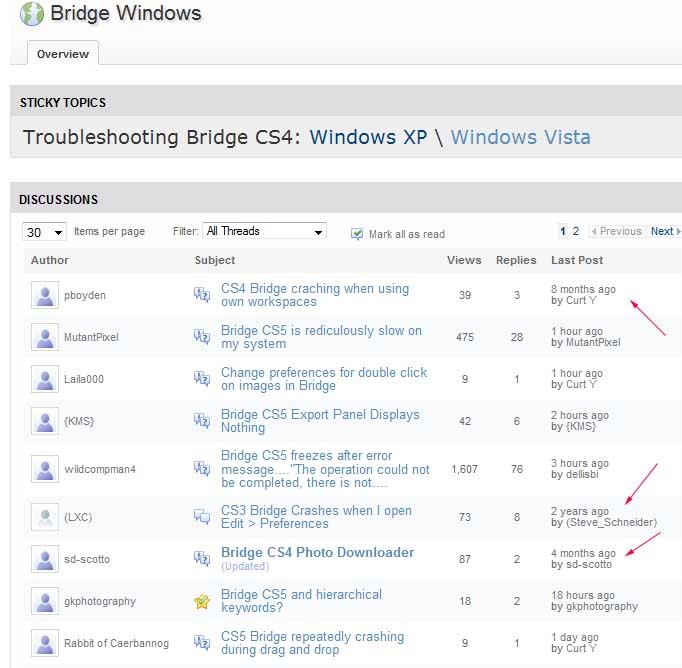This screenshot has height=668, width=682.
Task: Switch to the Overview tab
Action: [63, 54]
